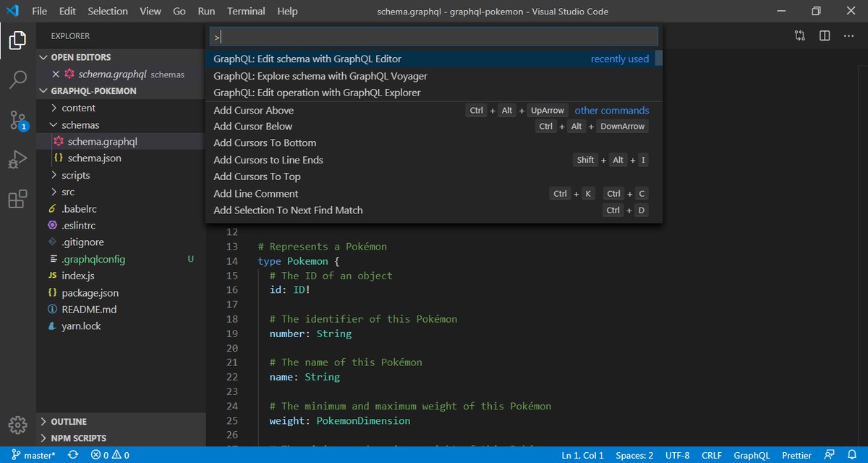Open the Search view in activity bar
Viewport: 868px width, 463px height.
[18, 80]
